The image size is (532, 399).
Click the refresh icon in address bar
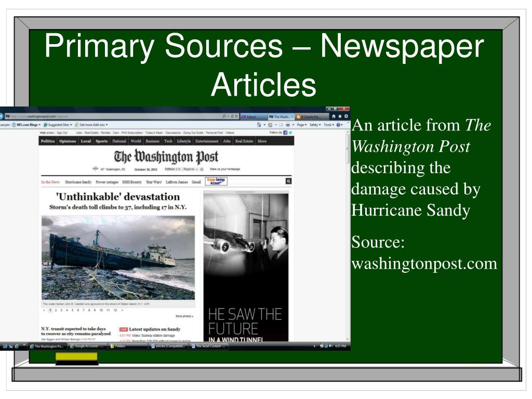[232, 116]
